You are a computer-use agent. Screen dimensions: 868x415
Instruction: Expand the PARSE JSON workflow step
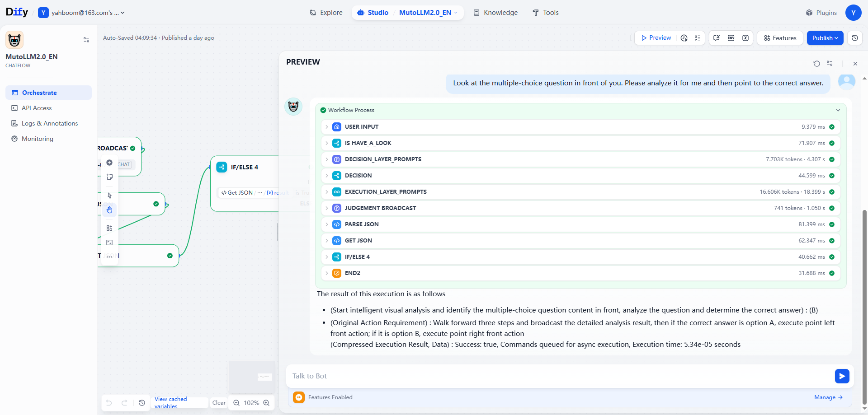581,224
